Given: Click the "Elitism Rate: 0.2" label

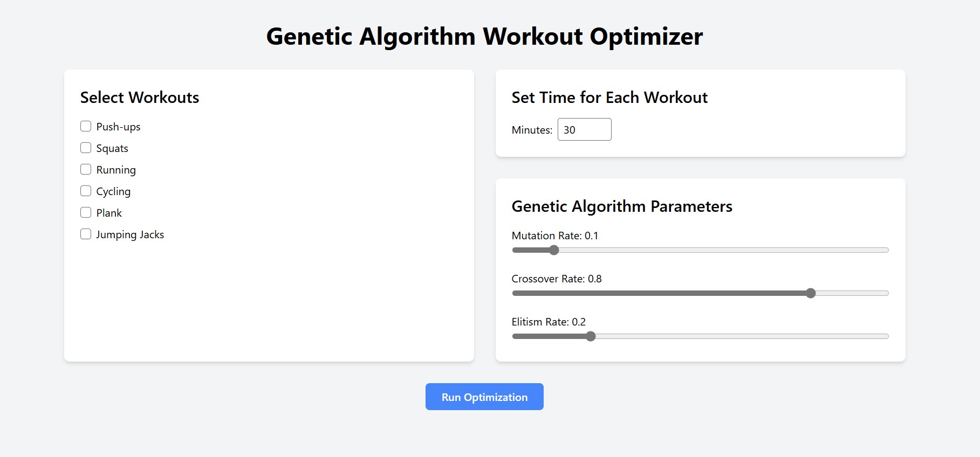Looking at the screenshot, I should pos(549,322).
